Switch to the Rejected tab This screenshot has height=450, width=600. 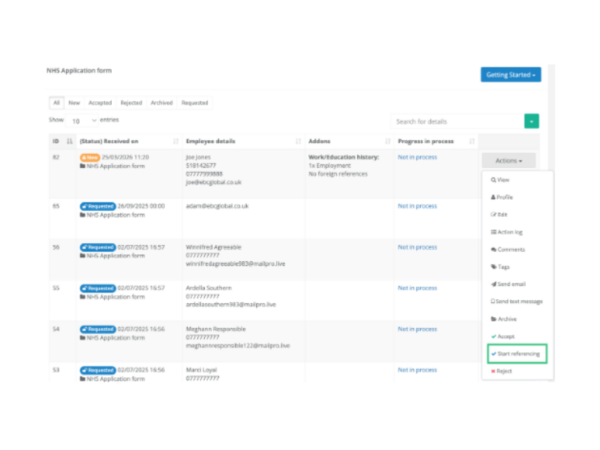tap(131, 103)
